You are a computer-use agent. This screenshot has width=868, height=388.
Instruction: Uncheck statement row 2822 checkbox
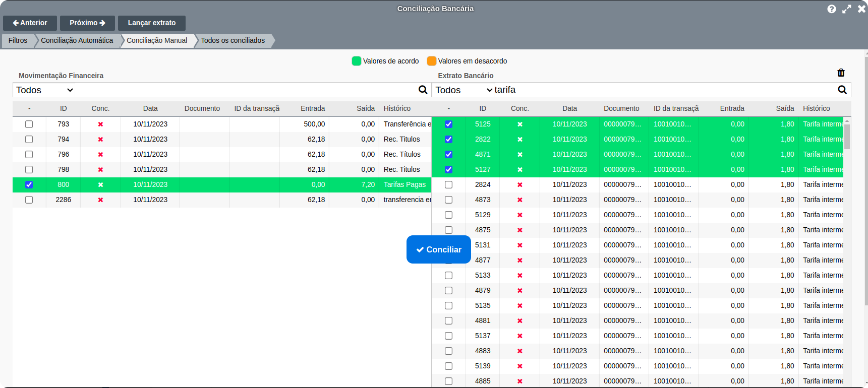448,139
